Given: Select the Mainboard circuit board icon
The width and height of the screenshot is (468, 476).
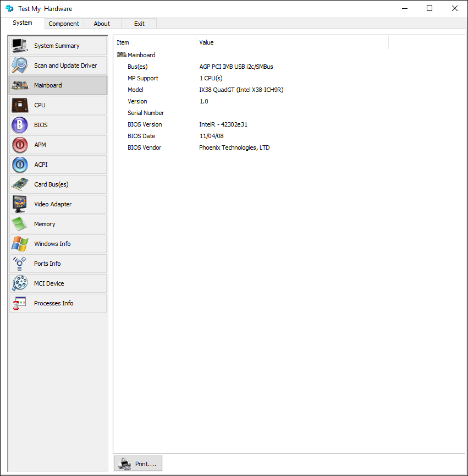Looking at the screenshot, I should [20, 85].
